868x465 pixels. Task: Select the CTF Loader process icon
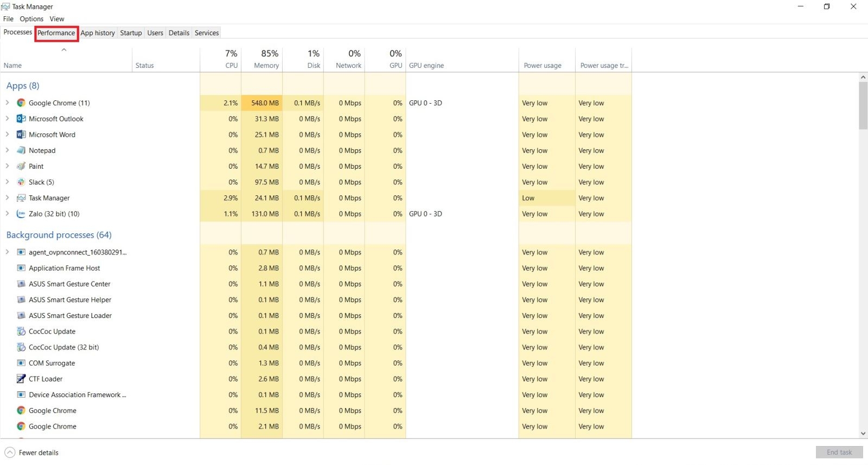[21, 379]
